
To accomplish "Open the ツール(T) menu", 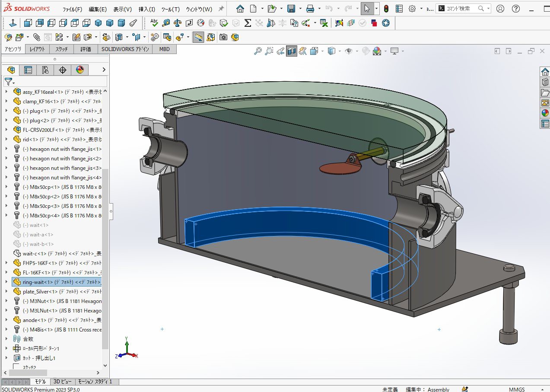I will pos(170,9).
